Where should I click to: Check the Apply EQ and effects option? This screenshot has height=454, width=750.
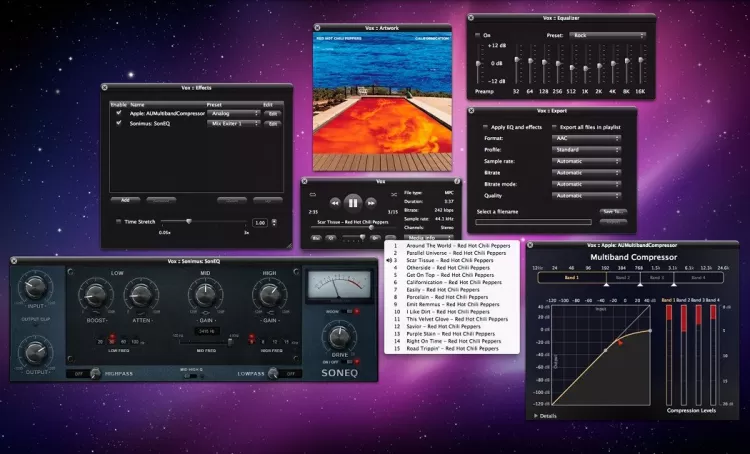tap(484, 128)
